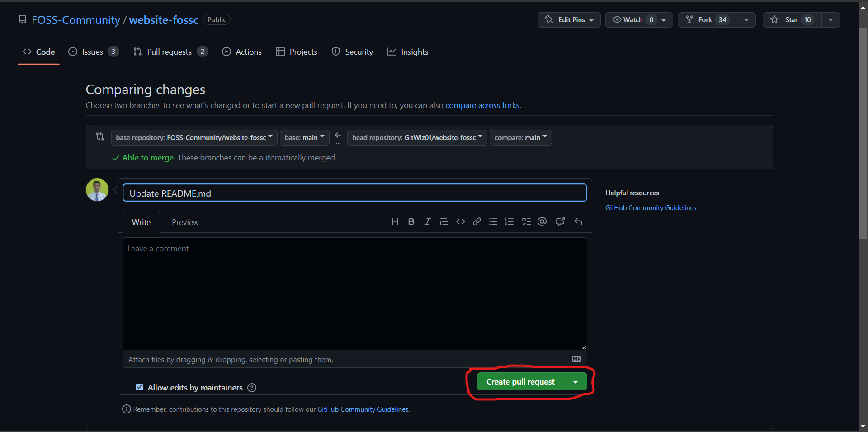Reference an issue or pull request icon
Screen dimensions: 868x432
(x=561, y=221)
